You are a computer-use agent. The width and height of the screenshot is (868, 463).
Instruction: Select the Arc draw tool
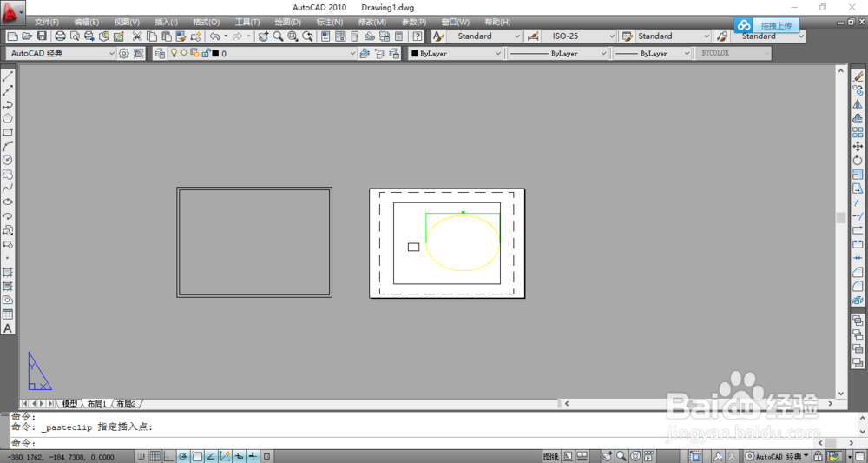pyautogui.click(x=8, y=146)
